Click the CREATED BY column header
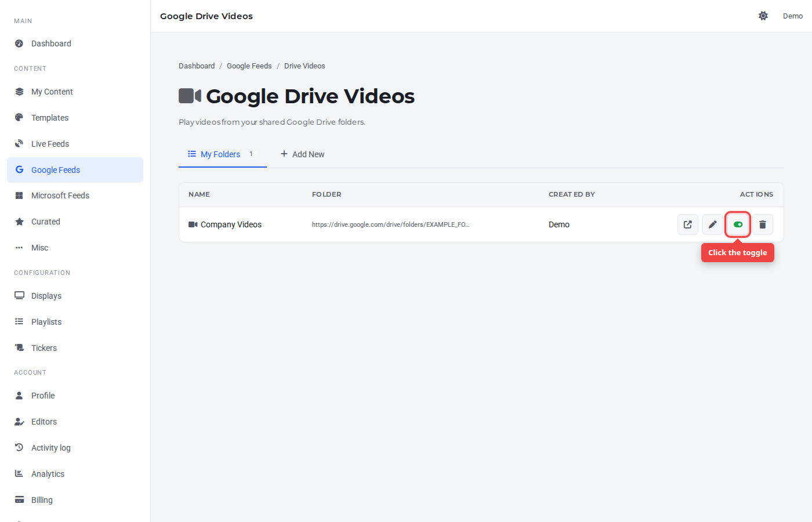The image size is (812, 522). pyautogui.click(x=572, y=194)
